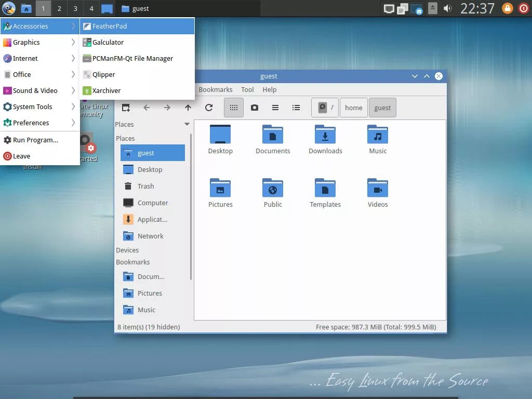532x399 pixels.
Task: Select the Public folder icon
Action: (x=273, y=193)
